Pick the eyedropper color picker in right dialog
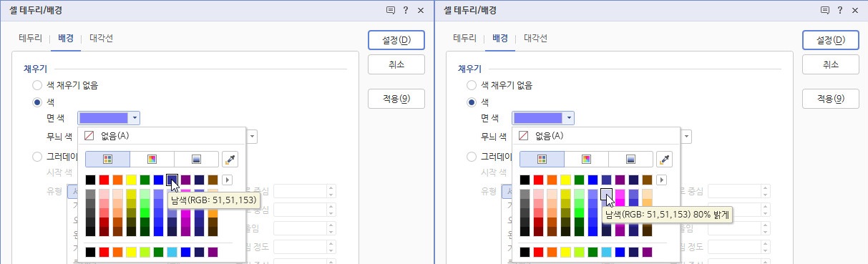 (664, 159)
